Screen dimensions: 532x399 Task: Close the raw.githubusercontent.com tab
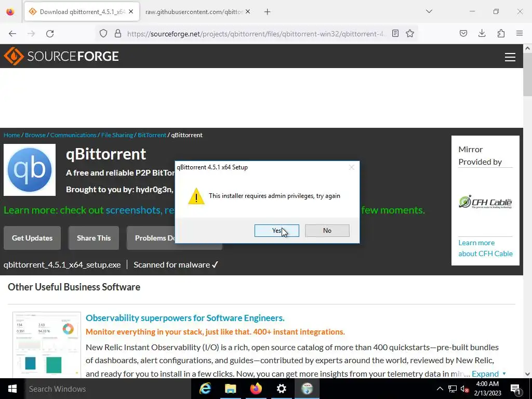coord(248,12)
